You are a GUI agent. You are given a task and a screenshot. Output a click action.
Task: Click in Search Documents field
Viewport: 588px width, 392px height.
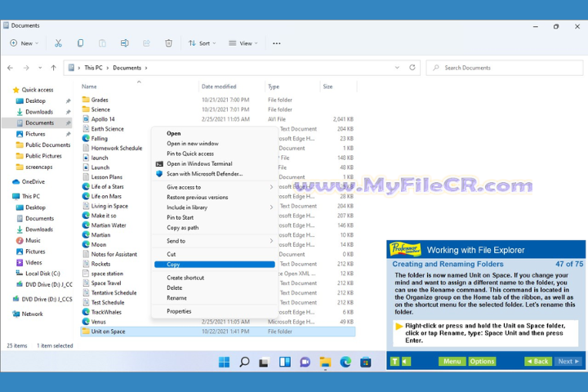(x=505, y=68)
